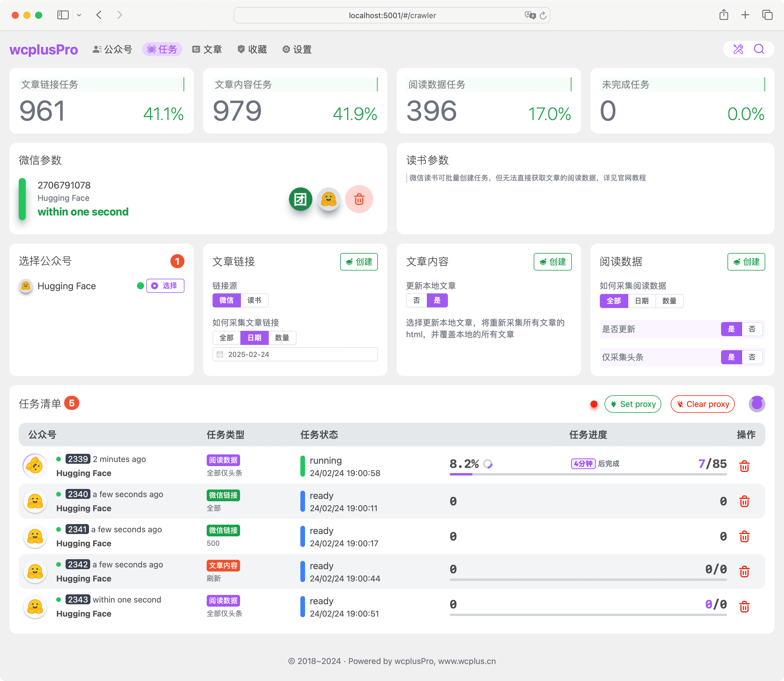The image size is (784, 681).
Task: Click the Clear proxy button
Action: click(702, 404)
